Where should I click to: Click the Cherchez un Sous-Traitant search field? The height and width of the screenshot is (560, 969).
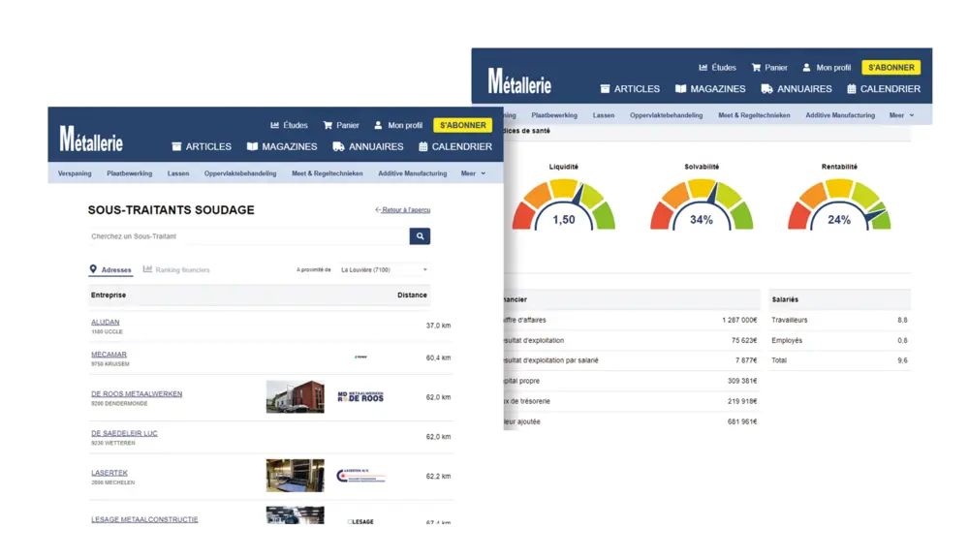click(x=247, y=236)
